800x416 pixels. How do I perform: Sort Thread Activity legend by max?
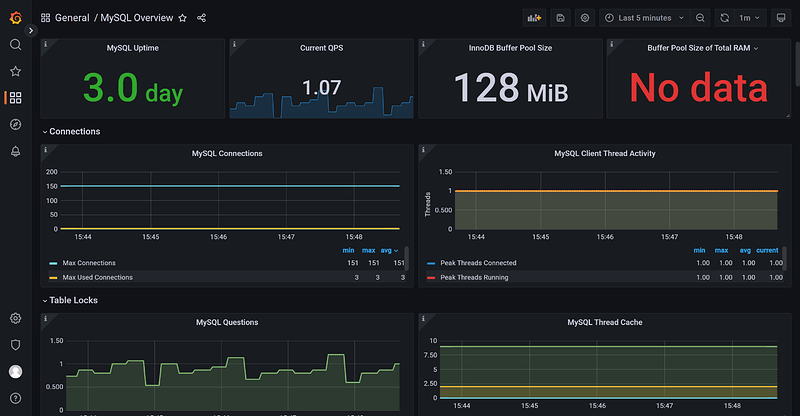point(721,250)
